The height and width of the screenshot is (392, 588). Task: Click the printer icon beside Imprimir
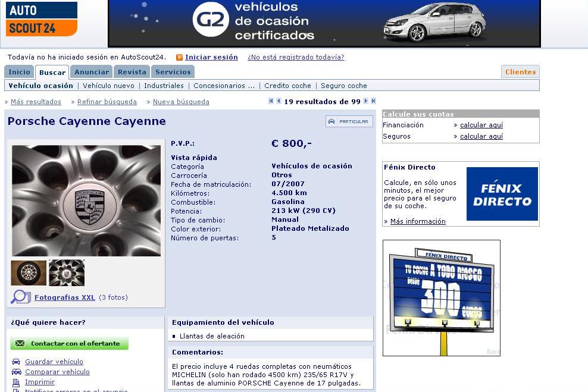(x=16, y=382)
